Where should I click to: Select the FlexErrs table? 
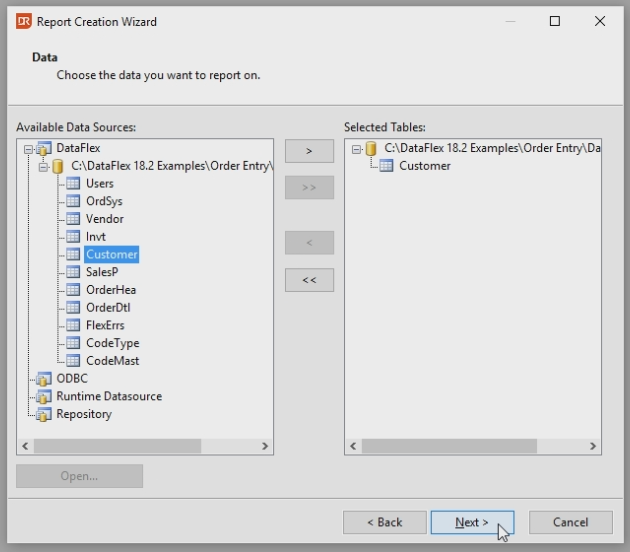[x=105, y=325]
